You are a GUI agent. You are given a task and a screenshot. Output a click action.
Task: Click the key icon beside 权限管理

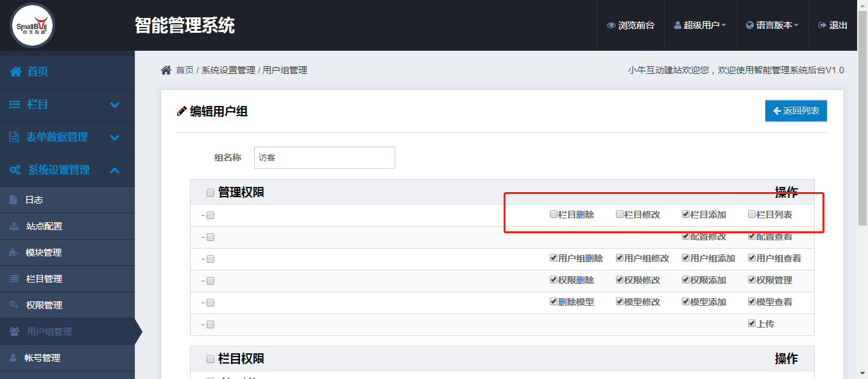point(14,305)
